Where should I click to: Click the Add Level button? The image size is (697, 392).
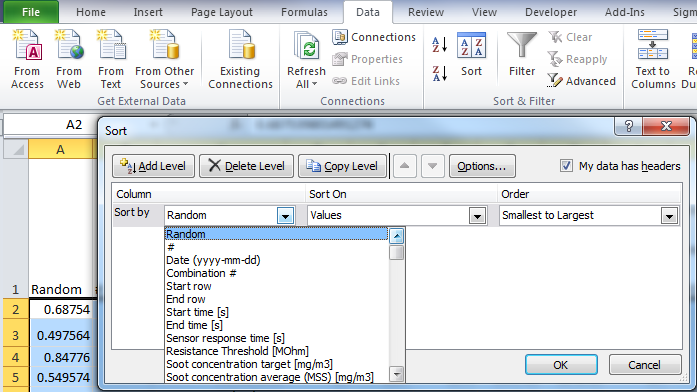153,166
